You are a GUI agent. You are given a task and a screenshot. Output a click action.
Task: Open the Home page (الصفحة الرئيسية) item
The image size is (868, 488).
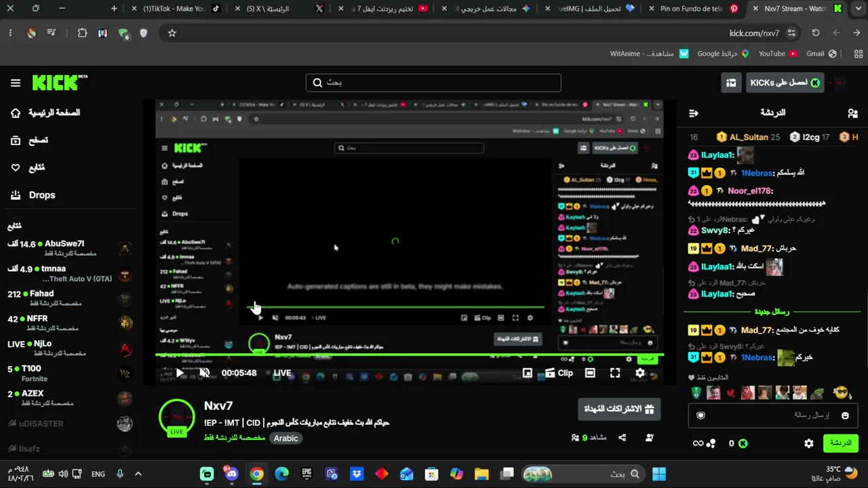[x=45, y=113]
